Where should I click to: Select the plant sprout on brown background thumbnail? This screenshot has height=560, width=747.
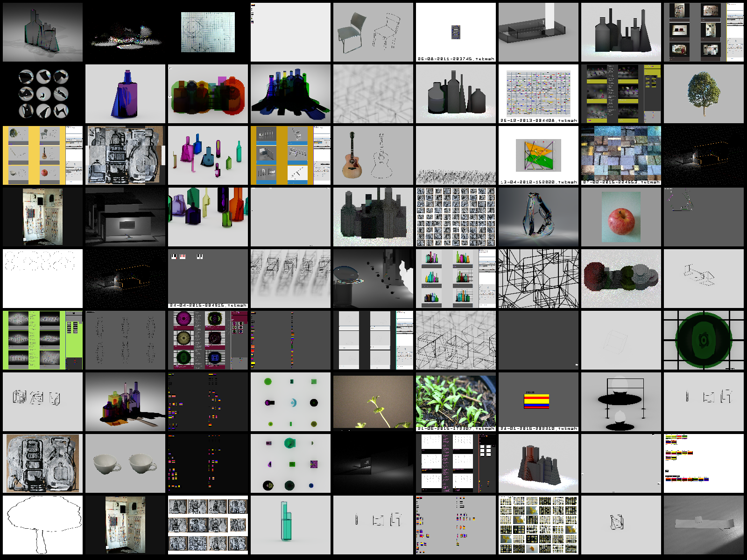tap(373, 402)
